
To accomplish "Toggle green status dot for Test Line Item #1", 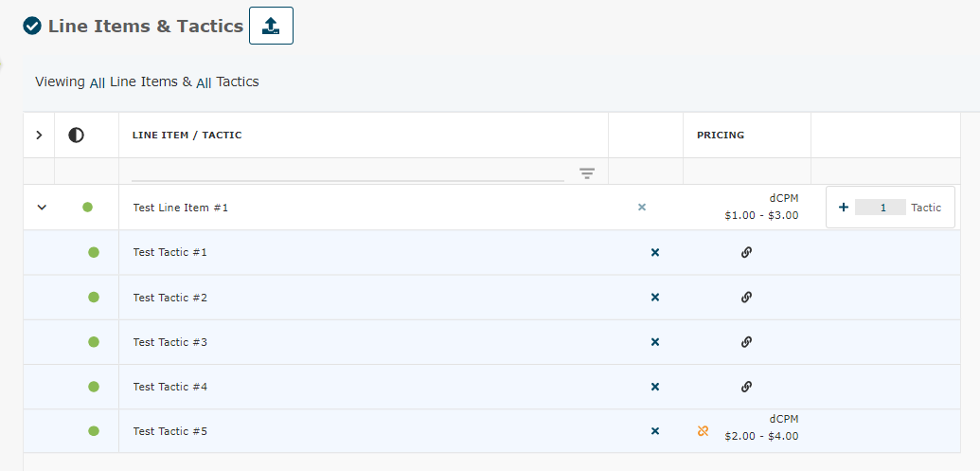I will [88, 207].
